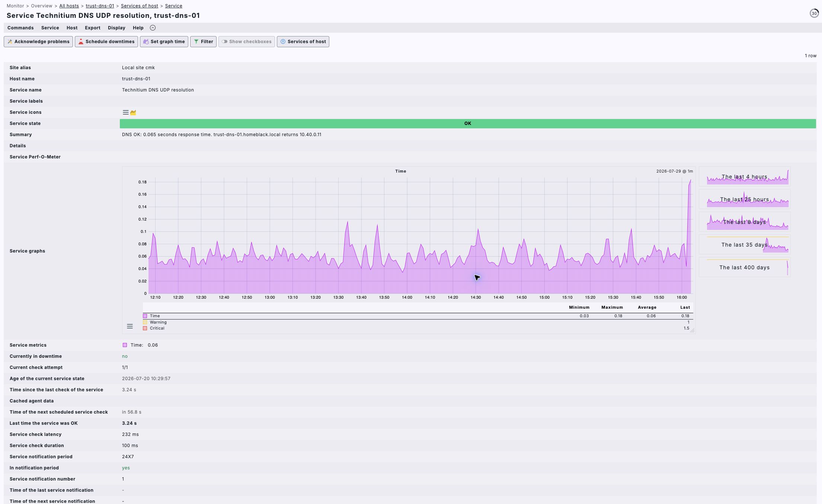Click the yellow Warning legend color swatch

(x=145, y=322)
